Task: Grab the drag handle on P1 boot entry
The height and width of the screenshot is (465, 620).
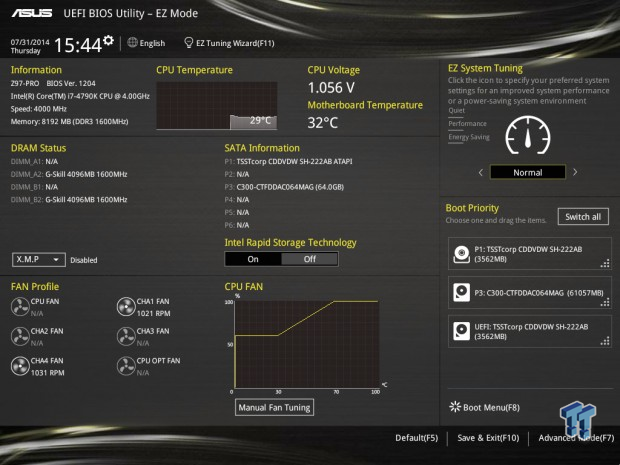Action: pos(605,264)
